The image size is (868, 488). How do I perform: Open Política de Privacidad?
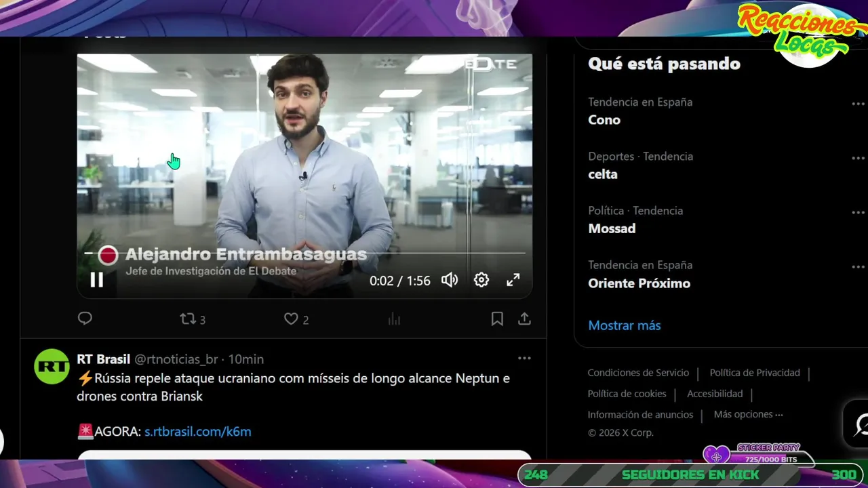pyautogui.click(x=755, y=373)
